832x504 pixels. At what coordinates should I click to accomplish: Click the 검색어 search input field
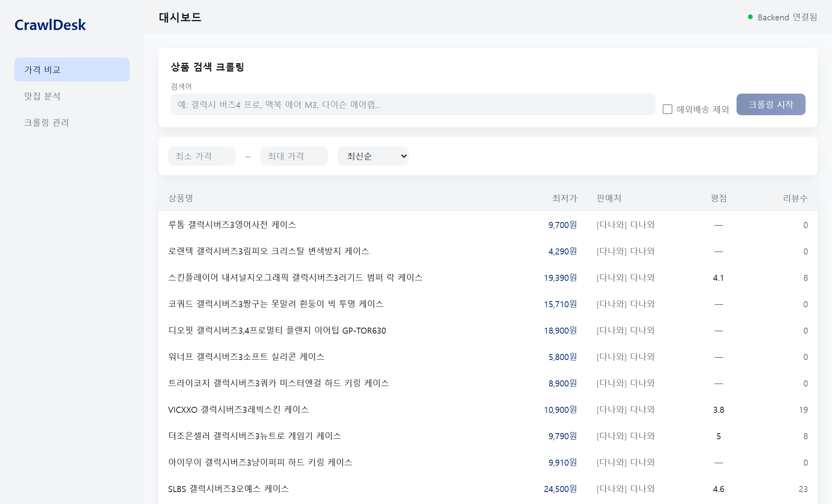413,104
